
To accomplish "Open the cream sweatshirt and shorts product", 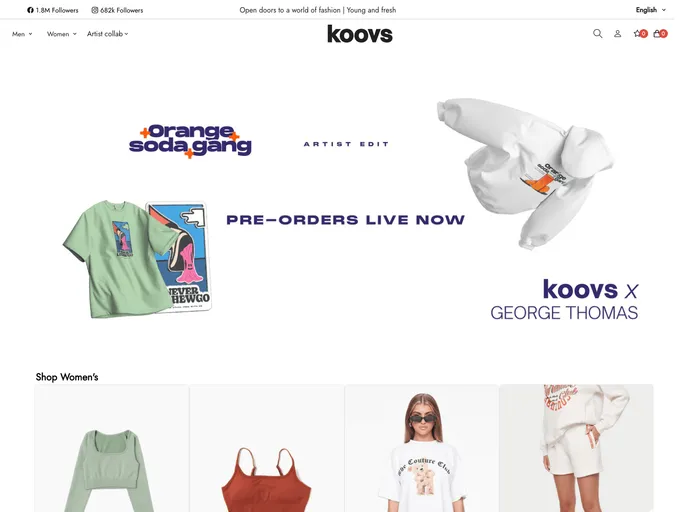I will click(x=577, y=448).
